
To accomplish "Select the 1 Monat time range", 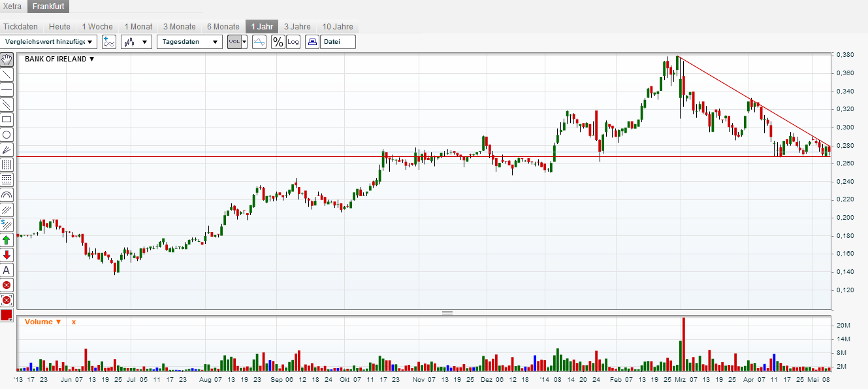I will (138, 27).
